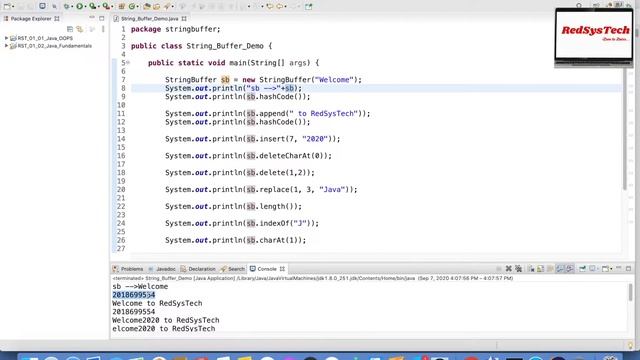
Task: Click the New Java Class icon
Action: point(132,6)
